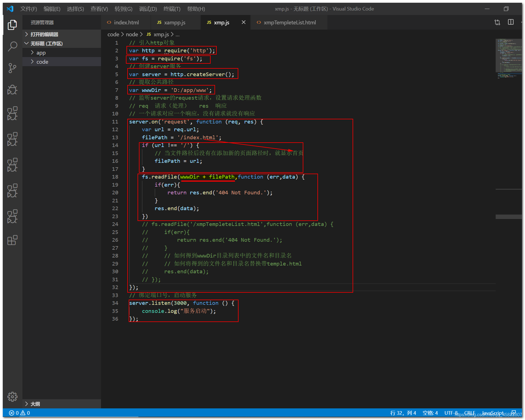525x420 pixels.
Task: Click the UTF-8 encoding indicator
Action: click(451, 413)
